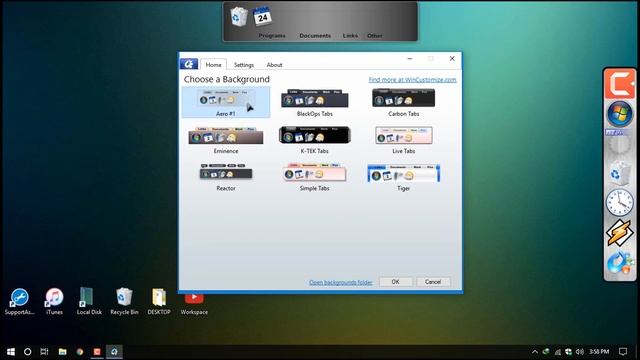Switch to Programs tab in top dock
Viewport: 640px width, 360px height.
(272, 36)
